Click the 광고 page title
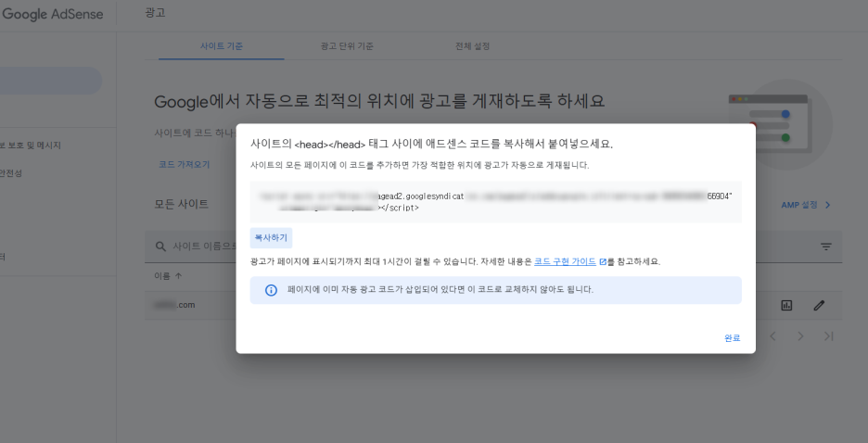The height and width of the screenshot is (443, 868). click(x=155, y=13)
